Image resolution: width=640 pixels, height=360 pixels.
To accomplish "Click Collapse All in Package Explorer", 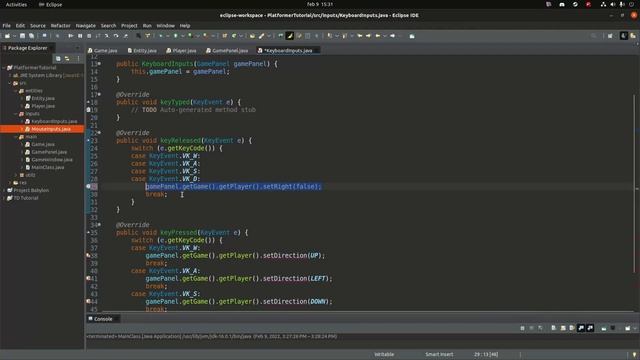I will [x=58, y=59].
